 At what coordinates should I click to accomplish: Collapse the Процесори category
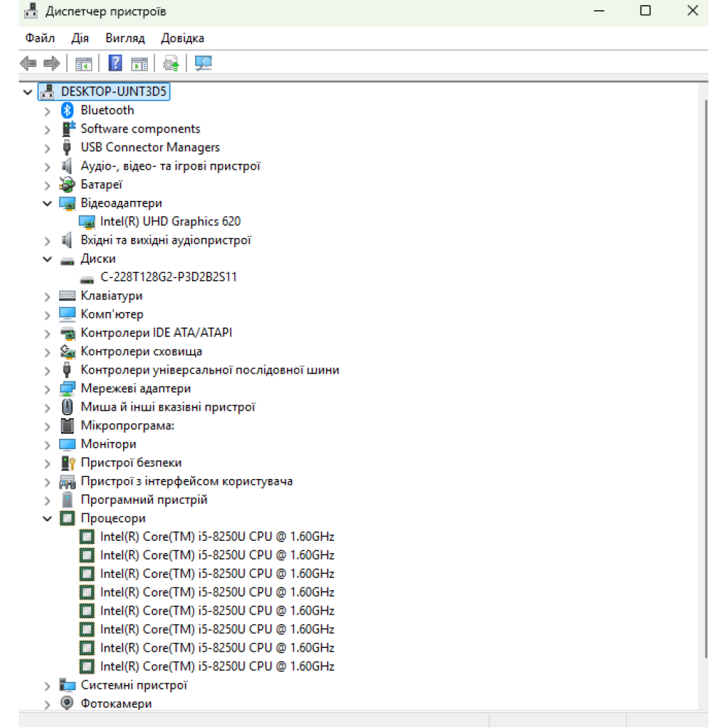pos(47,518)
